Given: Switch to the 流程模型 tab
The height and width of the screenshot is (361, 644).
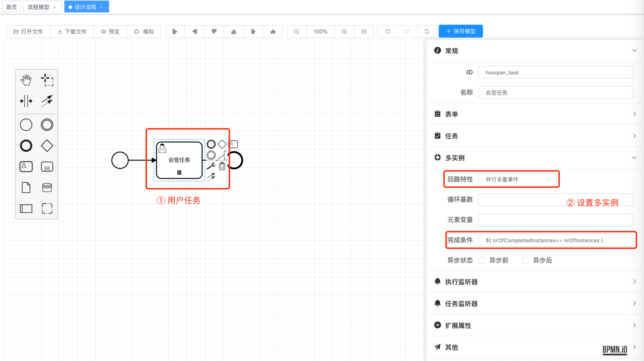Looking at the screenshot, I should pyautogui.click(x=38, y=7).
